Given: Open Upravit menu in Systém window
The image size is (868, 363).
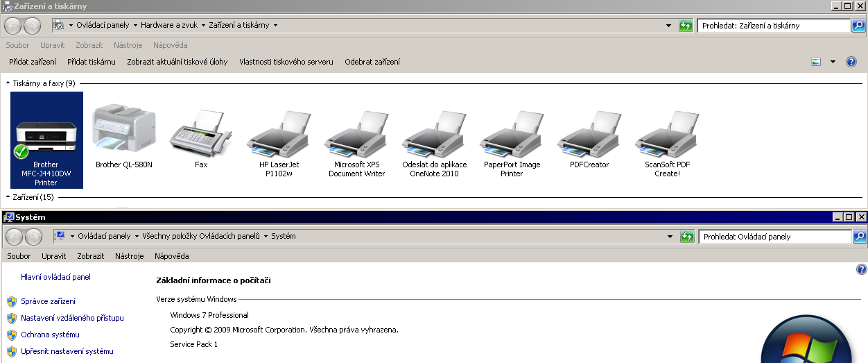Looking at the screenshot, I should [x=53, y=256].
